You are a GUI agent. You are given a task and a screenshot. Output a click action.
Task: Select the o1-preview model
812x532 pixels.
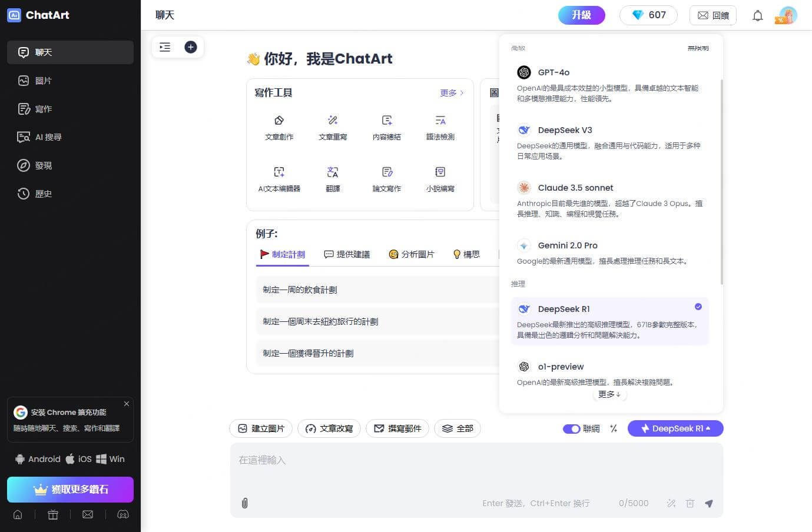click(x=610, y=374)
